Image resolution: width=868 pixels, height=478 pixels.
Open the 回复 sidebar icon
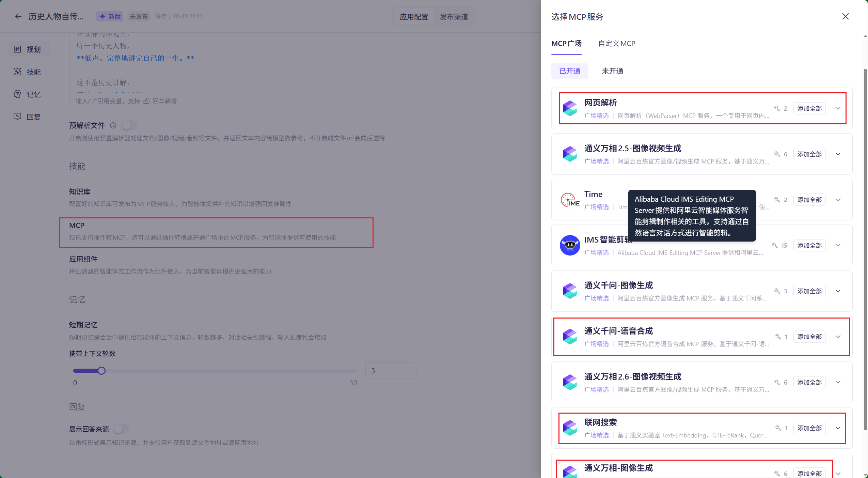point(18,117)
